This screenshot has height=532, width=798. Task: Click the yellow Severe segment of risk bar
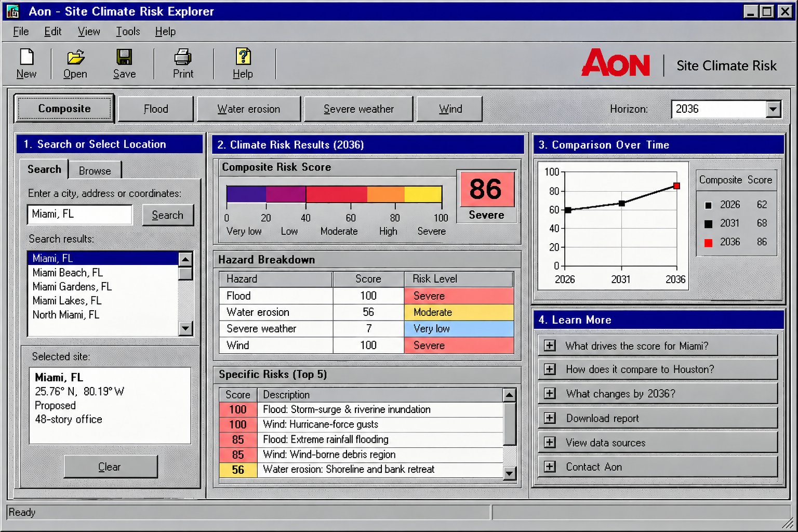pyautogui.click(x=423, y=194)
